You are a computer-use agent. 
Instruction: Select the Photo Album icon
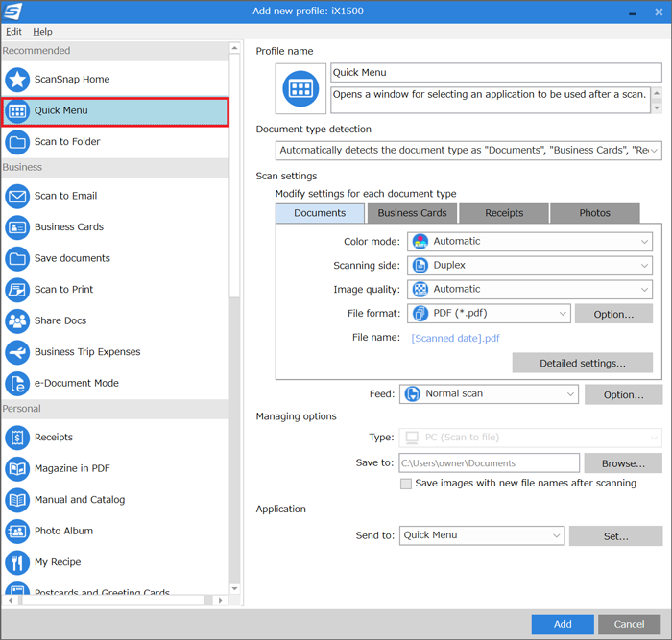17,532
